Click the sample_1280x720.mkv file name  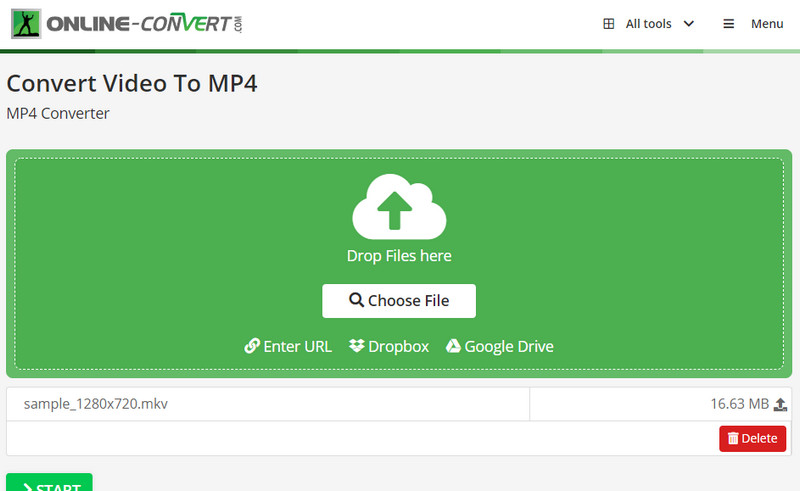96,404
